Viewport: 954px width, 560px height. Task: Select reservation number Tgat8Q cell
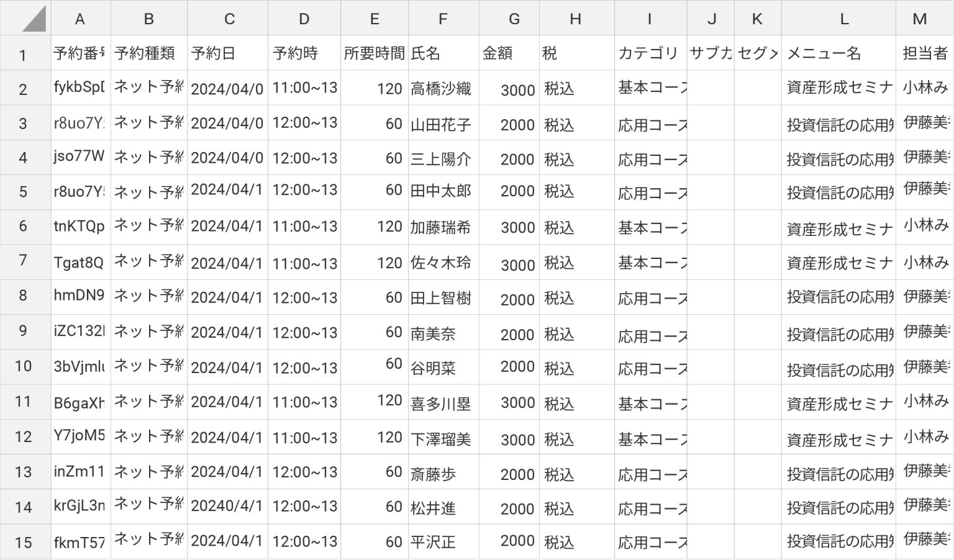pos(80,263)
